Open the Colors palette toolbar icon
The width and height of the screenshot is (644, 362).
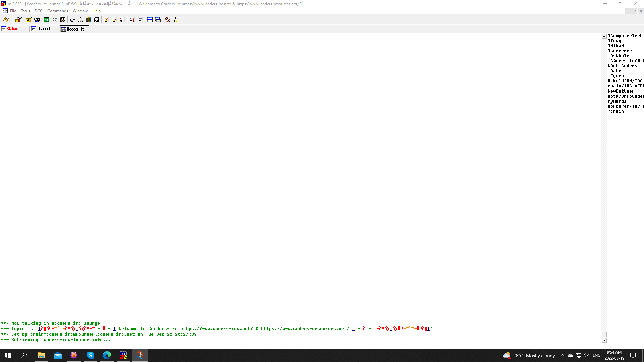point(89,20)
